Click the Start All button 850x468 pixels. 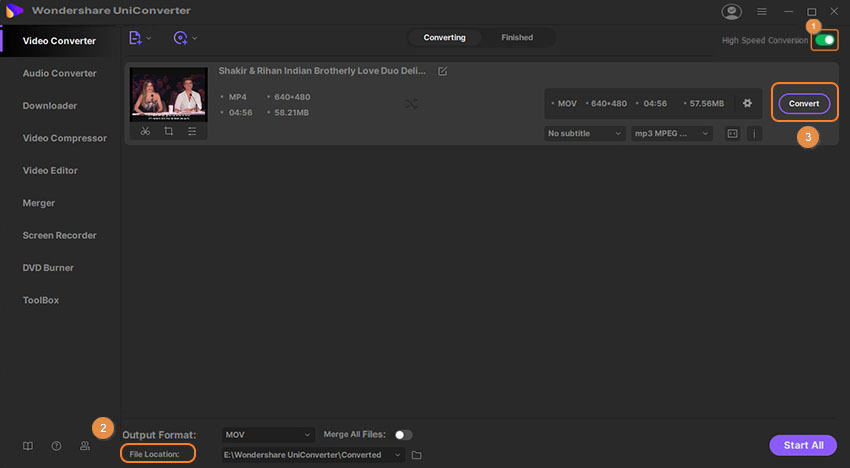tap(802, 445)
